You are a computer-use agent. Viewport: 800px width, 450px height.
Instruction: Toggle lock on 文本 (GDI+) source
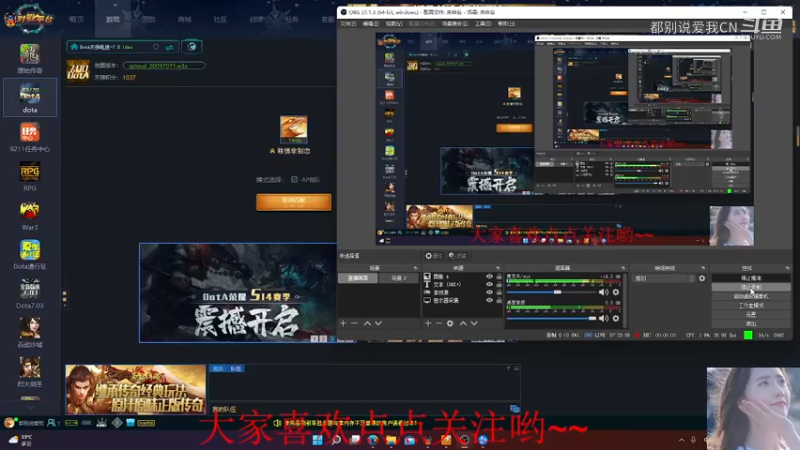click(x=499, y=284)
